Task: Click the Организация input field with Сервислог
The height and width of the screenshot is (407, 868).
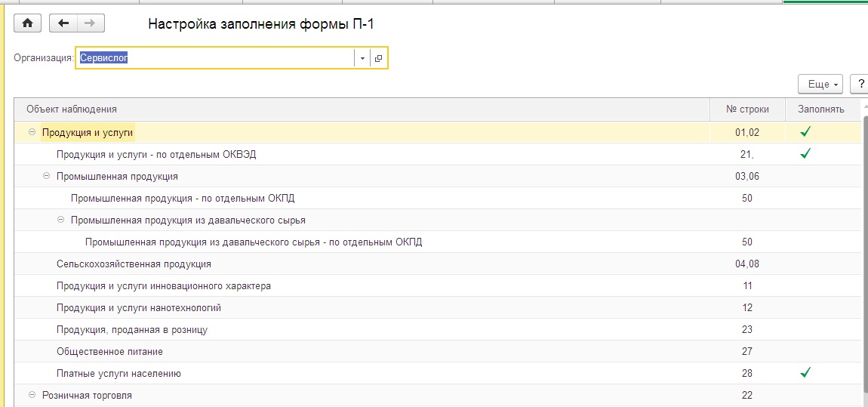Action: coord(215,57)
